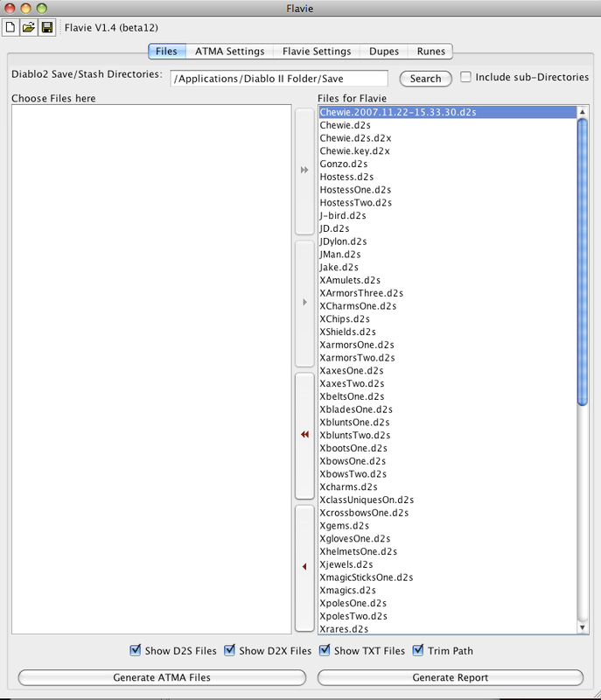Select Xrares.d2s file
This screenshot has width=601, height=700.
[x=448, y=629]
